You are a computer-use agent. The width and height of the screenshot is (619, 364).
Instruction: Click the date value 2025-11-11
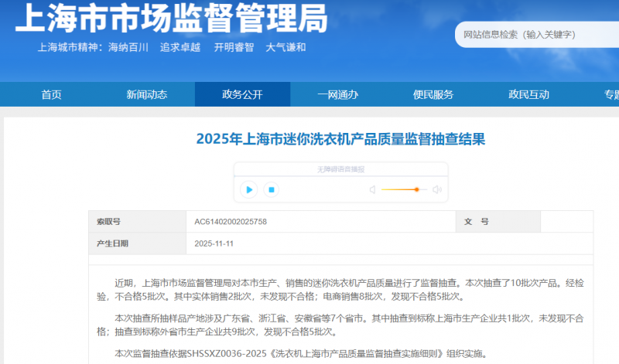coord(214,243)
